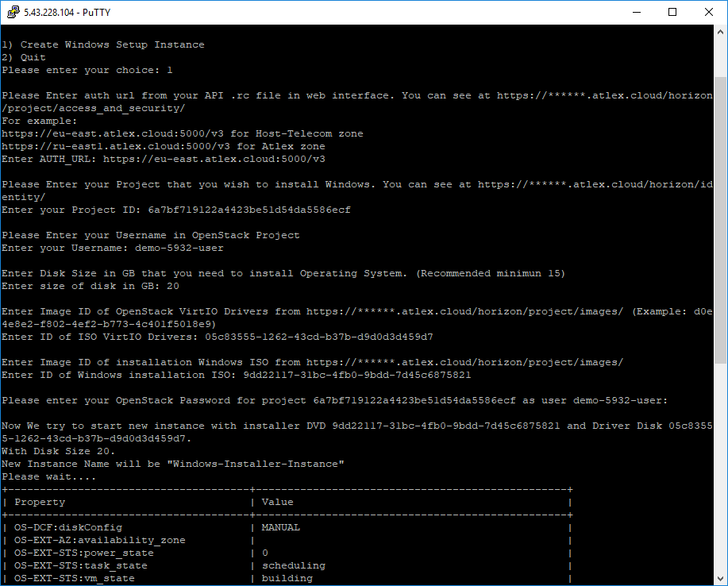Click the 'Please wait....' line
728x586 pixels.
[48, 477]
